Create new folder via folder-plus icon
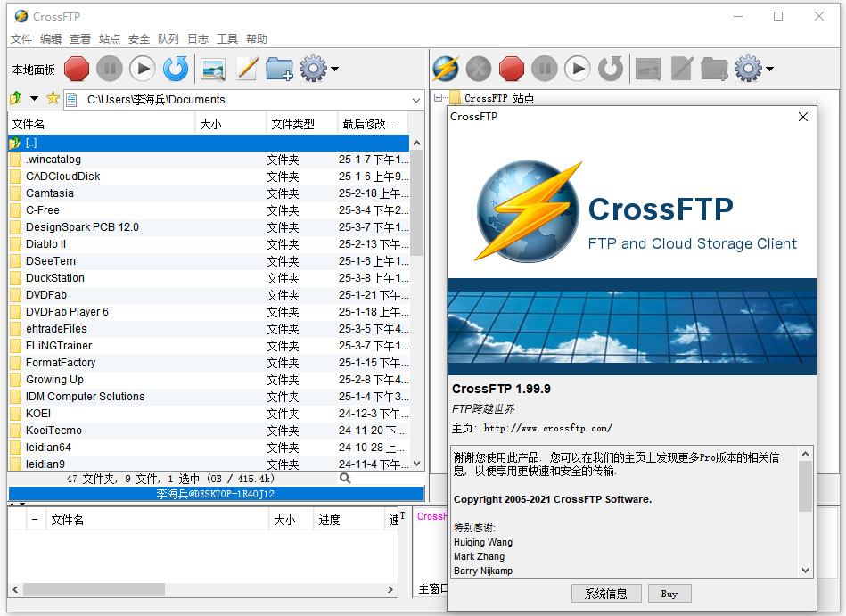The height and width of the screenshot is (616, 846). [280, 69]
